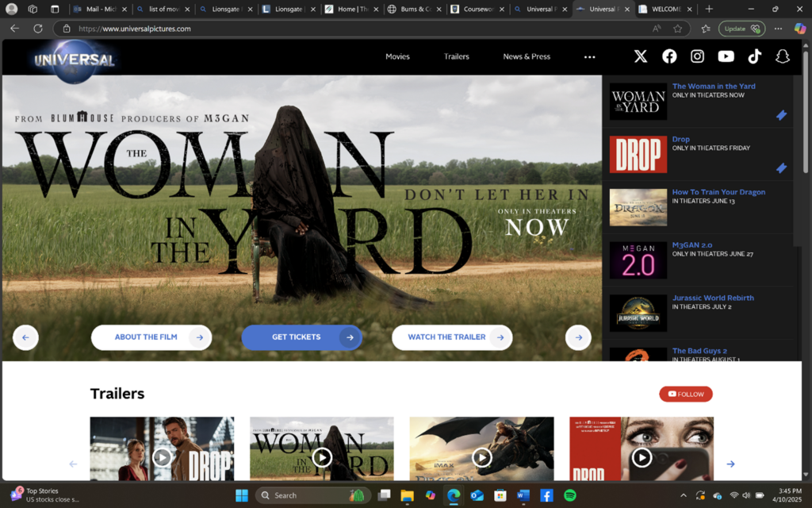Open the Instagram icon in header
The height and width of the screenshot is (508, 812).
697,56
